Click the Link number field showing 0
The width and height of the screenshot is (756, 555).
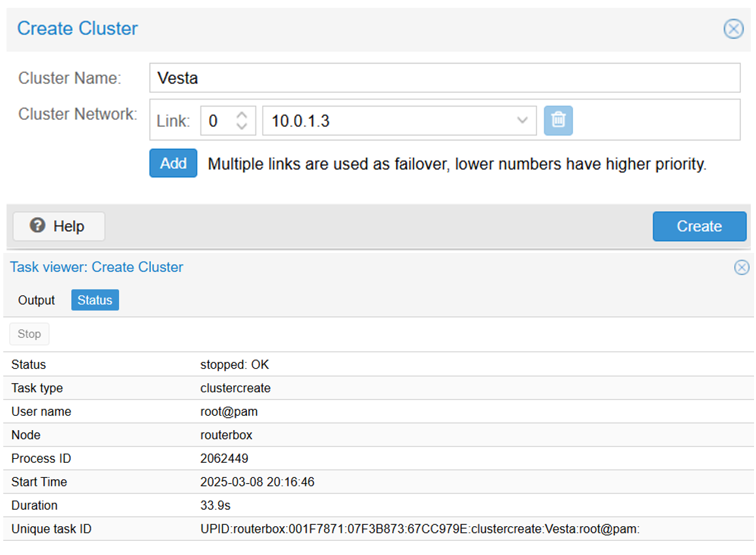click(x=218, y=121)
